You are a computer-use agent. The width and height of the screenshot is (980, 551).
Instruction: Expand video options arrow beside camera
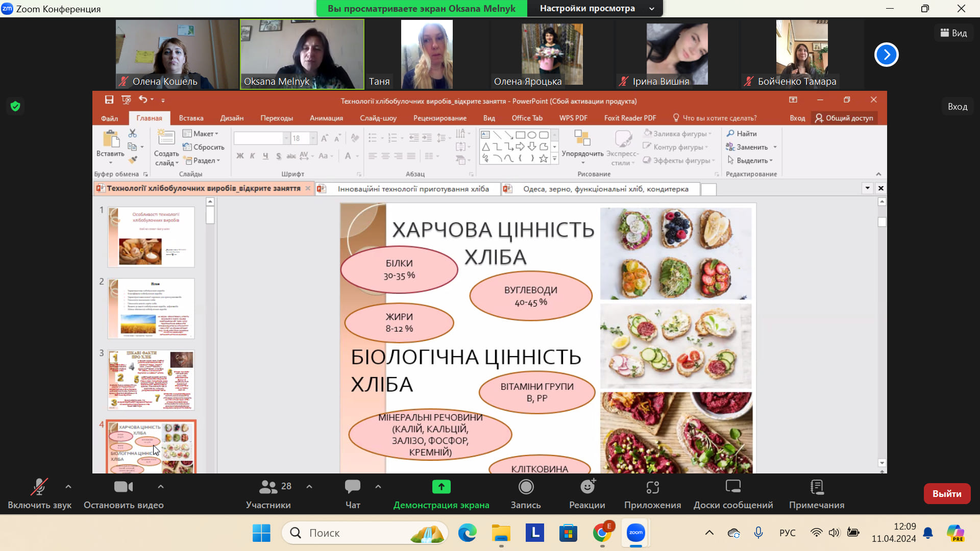point(161,487)
